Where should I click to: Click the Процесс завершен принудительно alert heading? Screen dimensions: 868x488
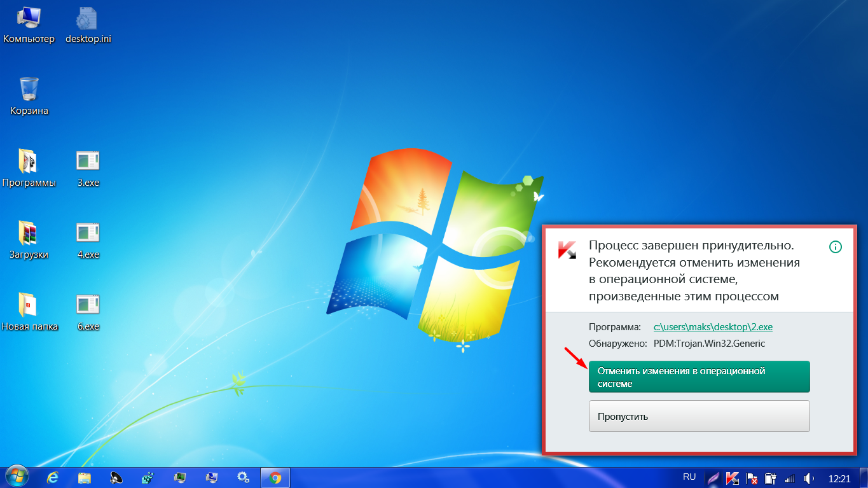point(692,246)
